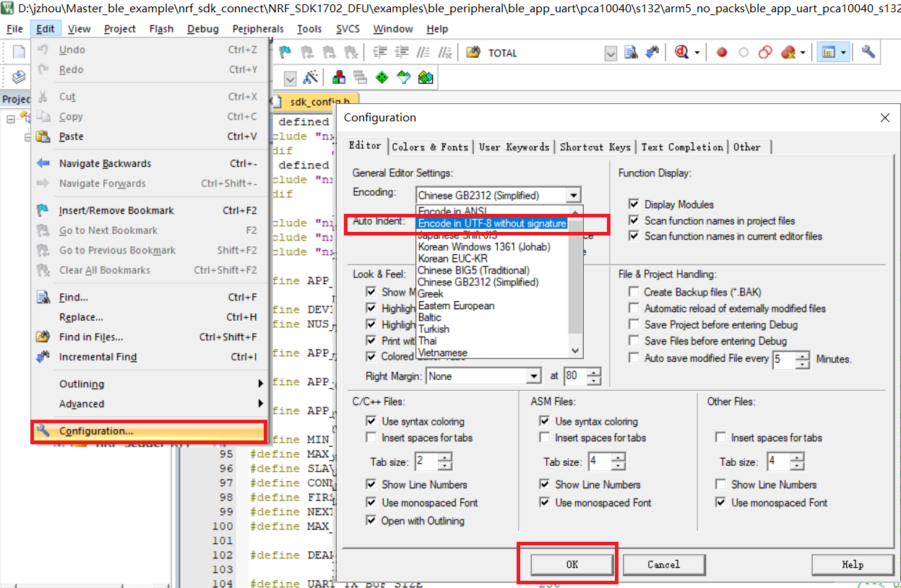
Task: Open the Manage Run-Time Environment green diamond icon
Action: click(x=382, y=77)
